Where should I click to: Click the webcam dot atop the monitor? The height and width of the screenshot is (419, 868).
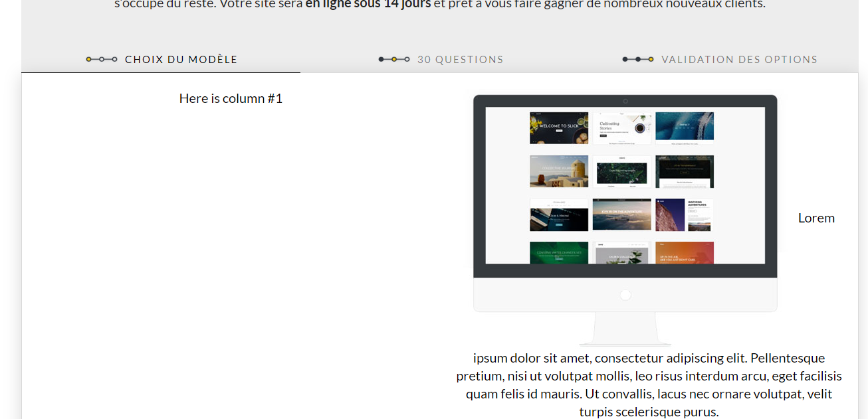pyautogui.click(x=625, y=101)
